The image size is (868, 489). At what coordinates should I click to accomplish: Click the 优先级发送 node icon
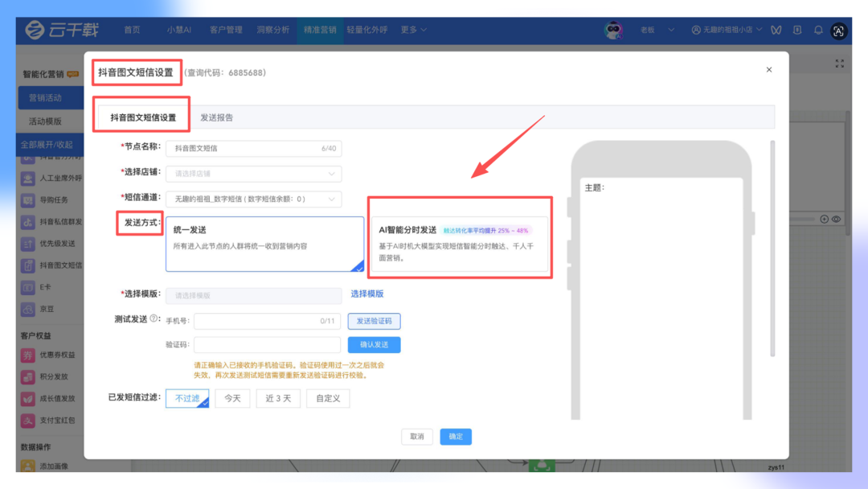(x=27, y=244)
